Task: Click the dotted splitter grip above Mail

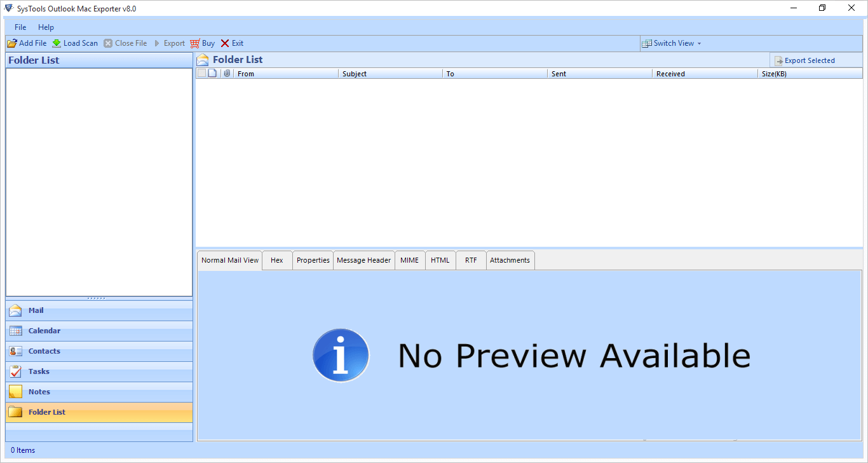Action: [97, 298]
